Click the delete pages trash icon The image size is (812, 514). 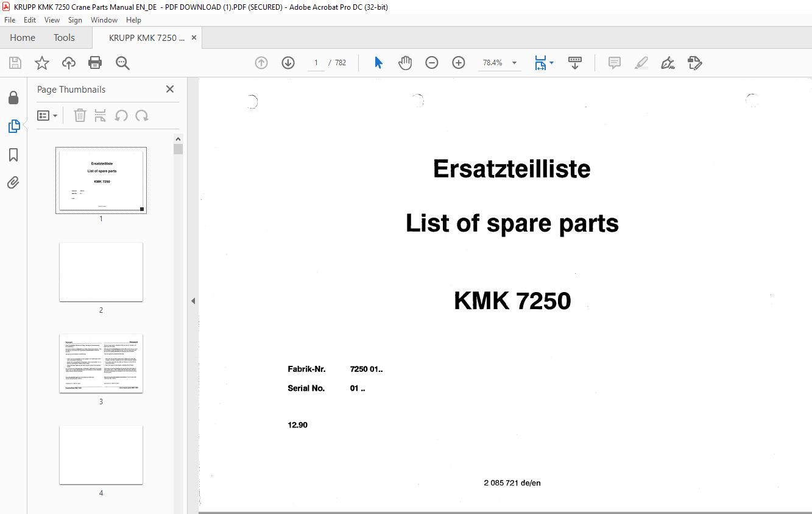tap(80, 115)
